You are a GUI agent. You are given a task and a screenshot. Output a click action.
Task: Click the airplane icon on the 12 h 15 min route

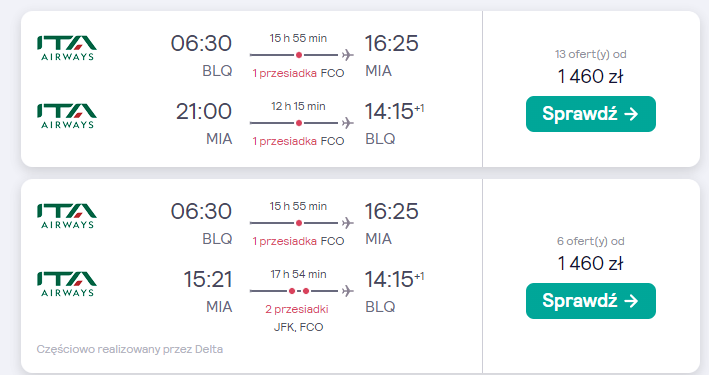coord(347,123)
